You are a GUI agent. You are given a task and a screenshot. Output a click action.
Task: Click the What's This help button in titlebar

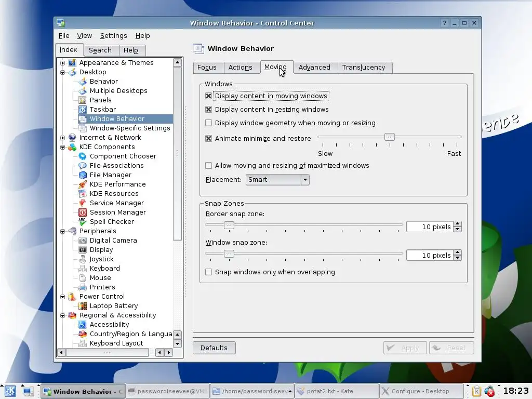click(445, 23)
